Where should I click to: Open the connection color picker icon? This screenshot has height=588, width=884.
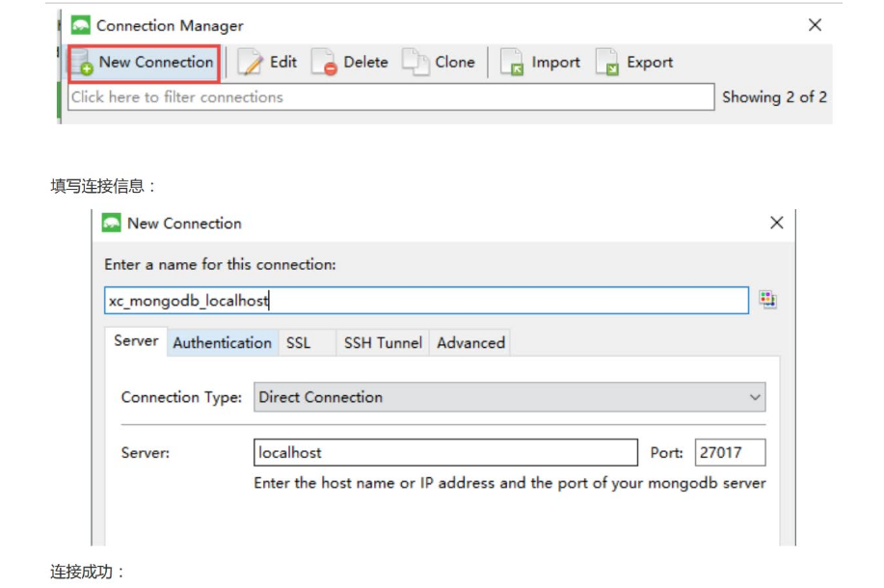click(767, 300)
